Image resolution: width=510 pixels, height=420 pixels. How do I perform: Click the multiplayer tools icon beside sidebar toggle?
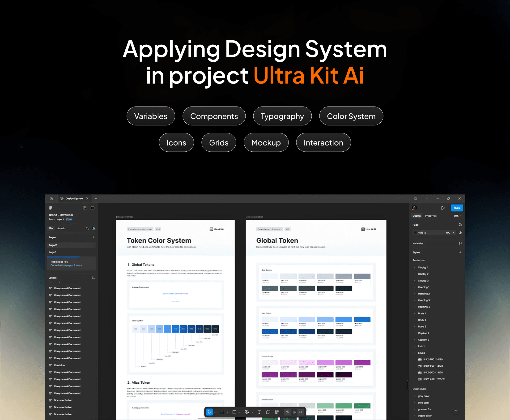85,208
